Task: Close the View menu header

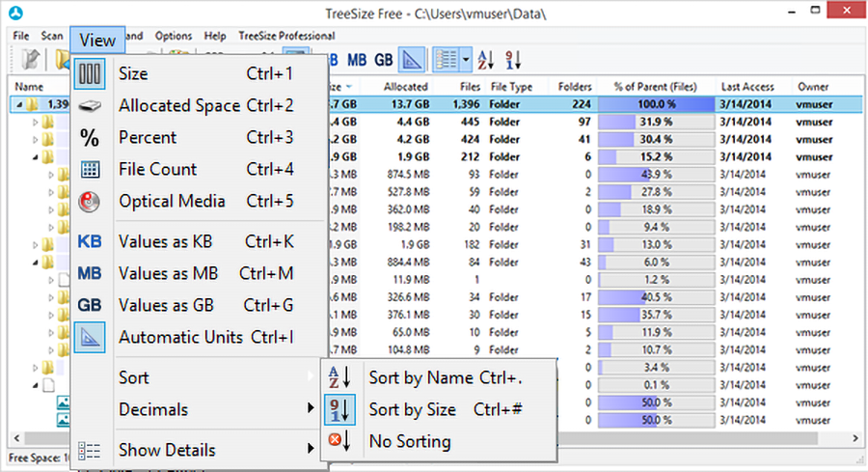Action: coord(97,40)
